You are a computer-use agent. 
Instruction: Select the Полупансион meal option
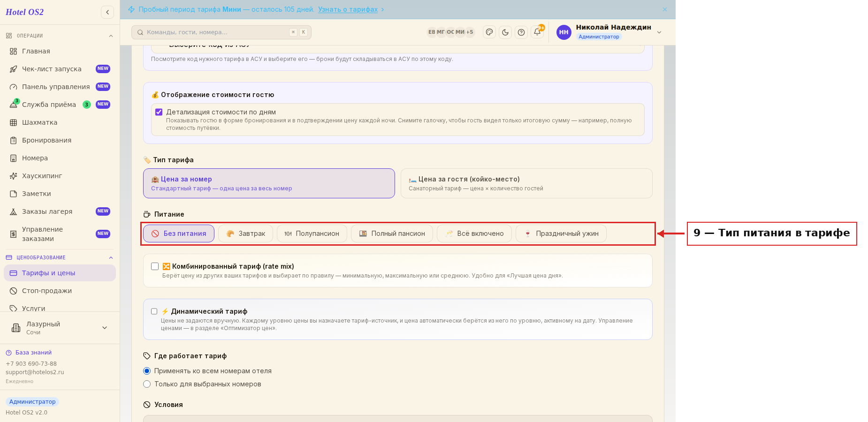[312, 234]
